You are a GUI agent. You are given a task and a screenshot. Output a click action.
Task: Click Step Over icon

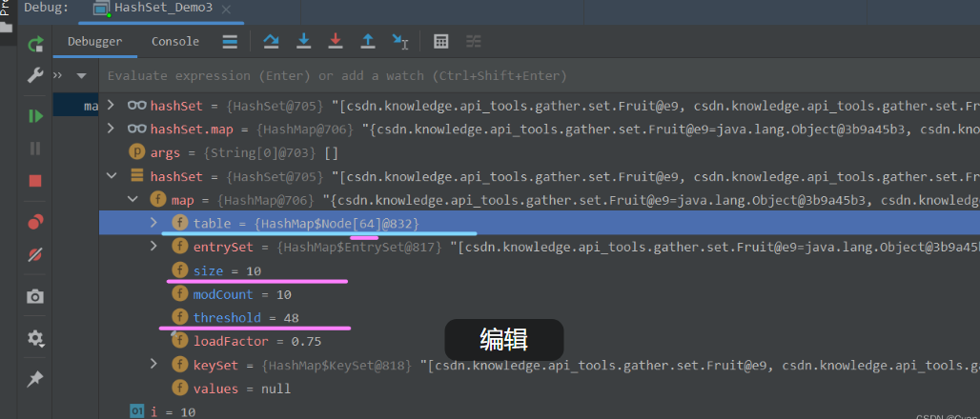point(271,41)
